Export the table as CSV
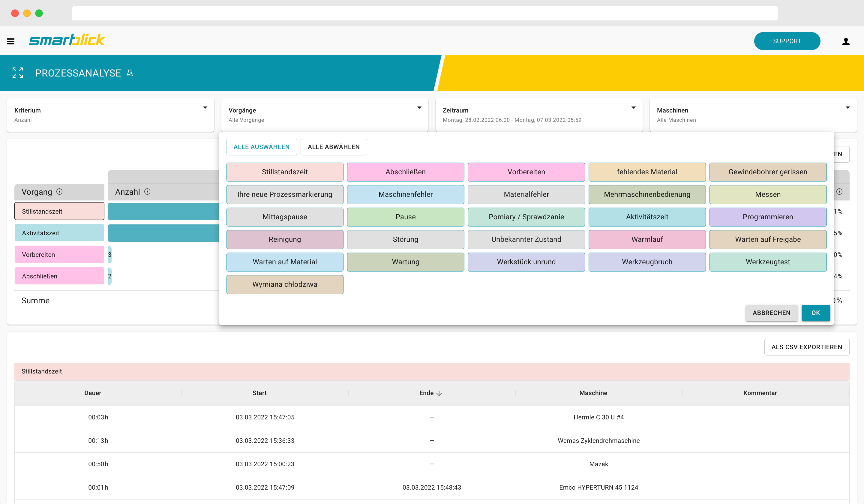This screenshot has width=864, height=504. [x=807, y=347]
